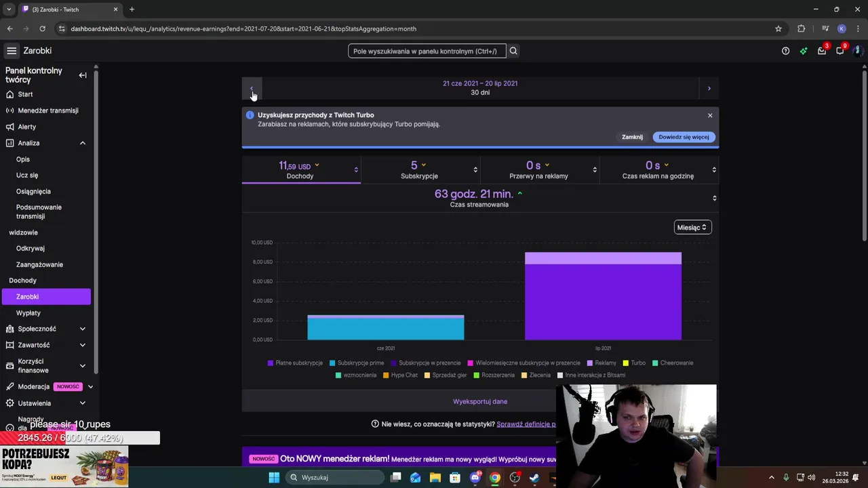Image resolution: width=868 pixels, height=488 pixels.
Task: Open the inbox with 3 notifications
Action: [822, 51]
